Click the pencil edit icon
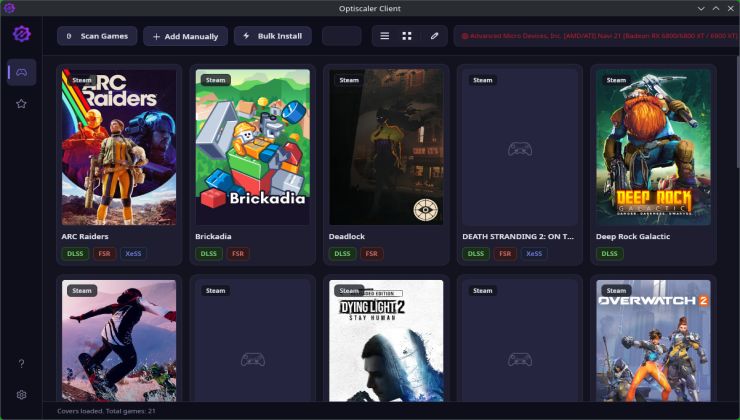 [x=435, y=36]
